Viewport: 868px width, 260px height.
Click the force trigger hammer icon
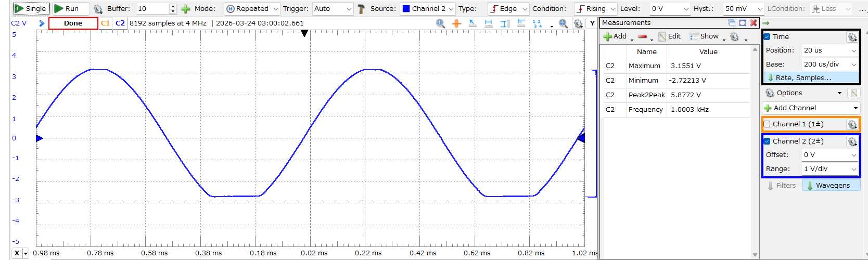coord(361,9)
